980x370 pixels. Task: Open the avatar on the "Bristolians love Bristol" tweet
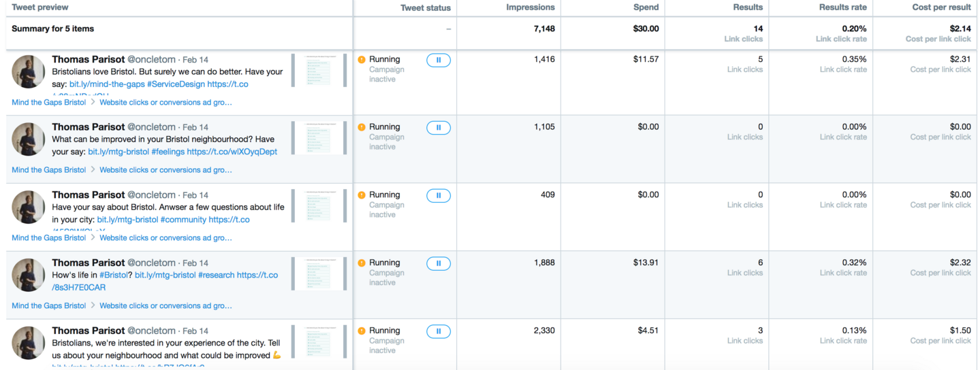click(x=29, y=71)
